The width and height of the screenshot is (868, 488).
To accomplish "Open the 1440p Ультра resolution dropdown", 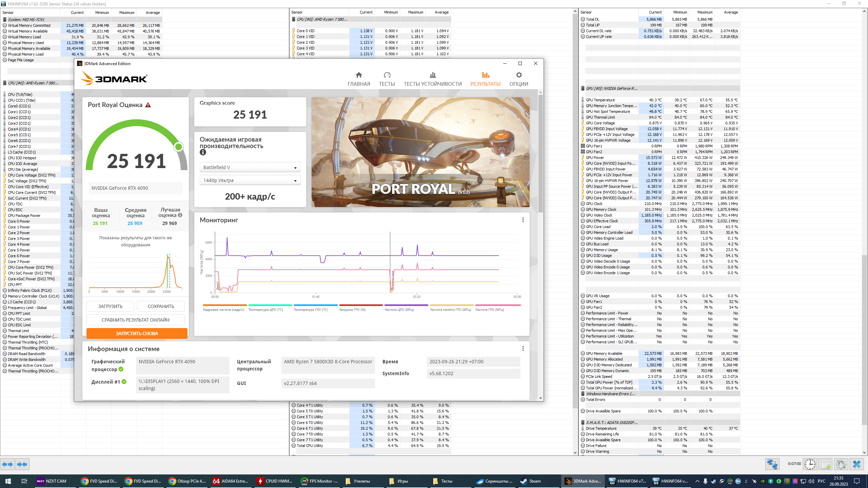I will tap(250, 180).
